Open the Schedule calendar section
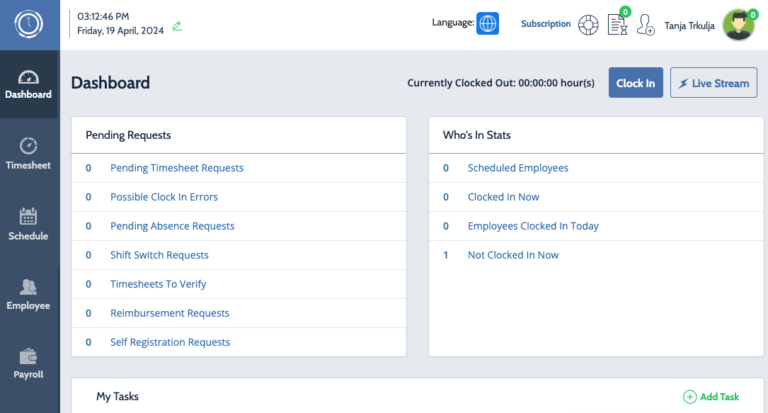Image resolution: width=768 pixels, height=413 pixels. coord(29,224)
